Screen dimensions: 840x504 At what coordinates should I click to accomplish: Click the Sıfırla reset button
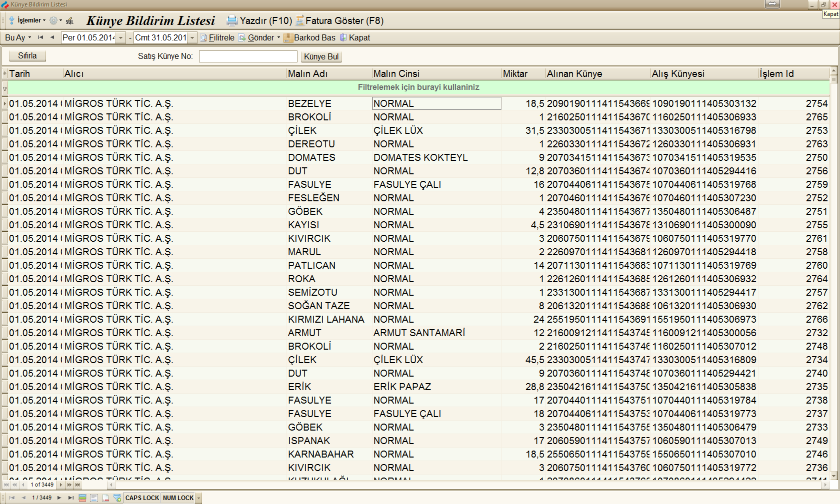tap(27, 56)
